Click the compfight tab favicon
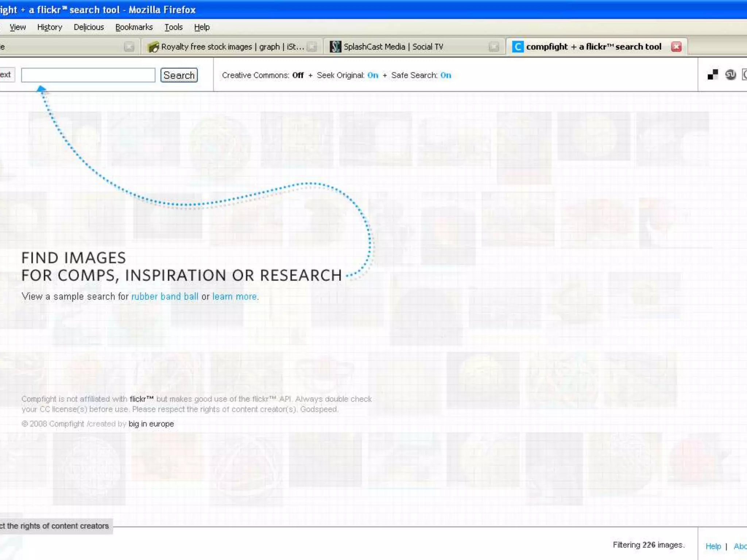This screenshot has height=560, width=747. click(x=518, y=47)
